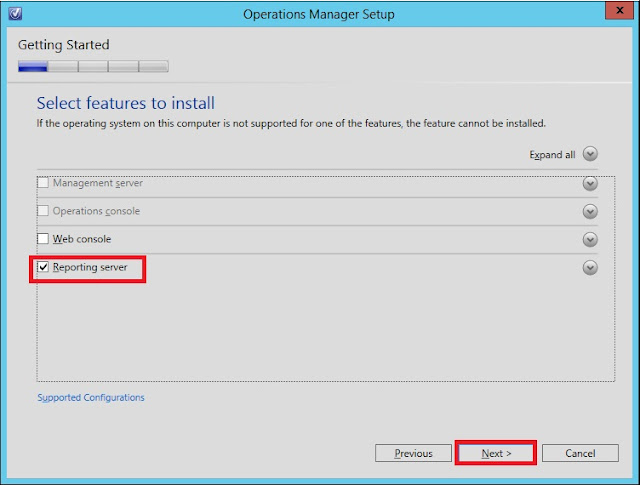Click the Getting Started progress bar
Image resolution: width=640 pixels, height=485 pixels.
tap(93, 66)
